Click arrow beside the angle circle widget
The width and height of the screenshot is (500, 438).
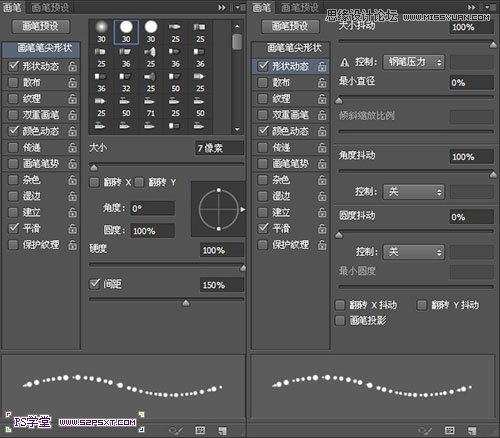point(243,209)
